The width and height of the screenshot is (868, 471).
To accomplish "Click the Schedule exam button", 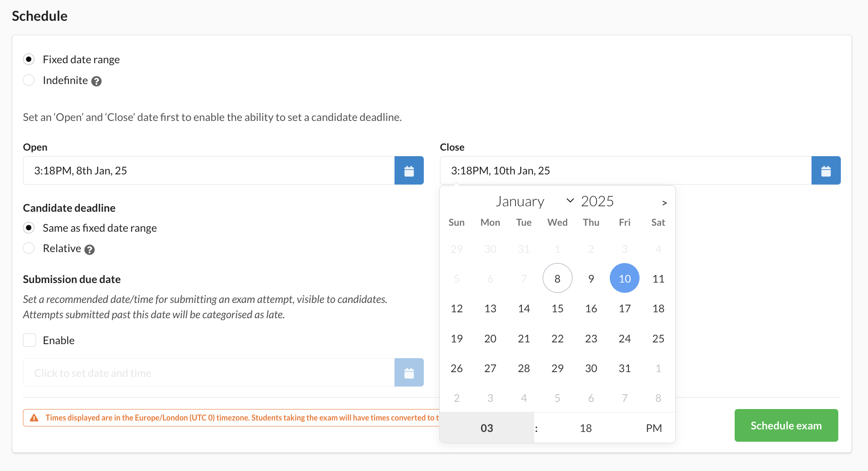I will [x=786, y=425].
